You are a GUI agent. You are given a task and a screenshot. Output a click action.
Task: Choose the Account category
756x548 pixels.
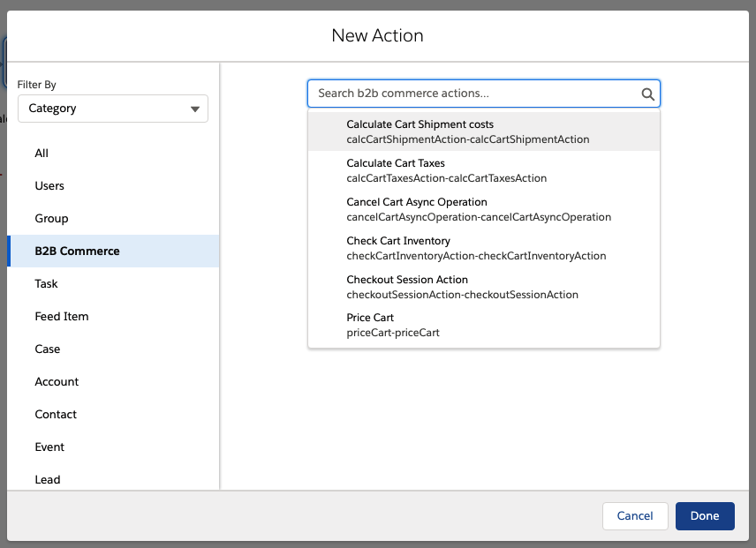click(x=113, y=382)
